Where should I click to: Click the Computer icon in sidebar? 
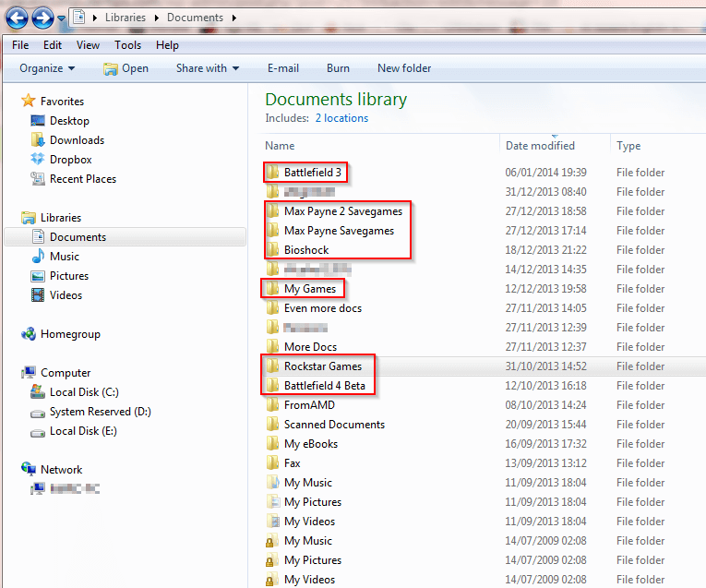[x=29, y=372]
